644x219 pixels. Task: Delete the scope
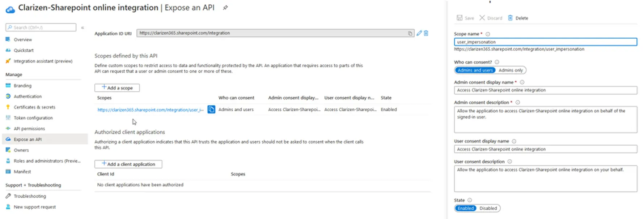point(518,18)
